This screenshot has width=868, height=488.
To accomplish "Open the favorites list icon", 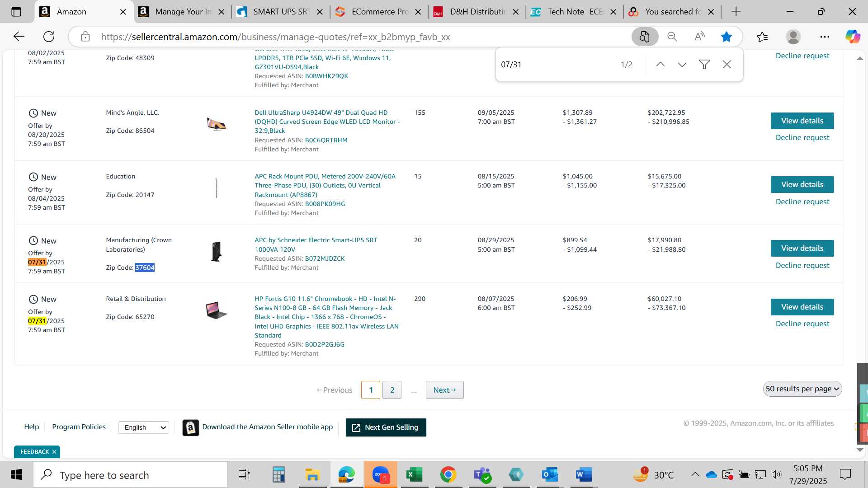I will (x=762, y=37).
